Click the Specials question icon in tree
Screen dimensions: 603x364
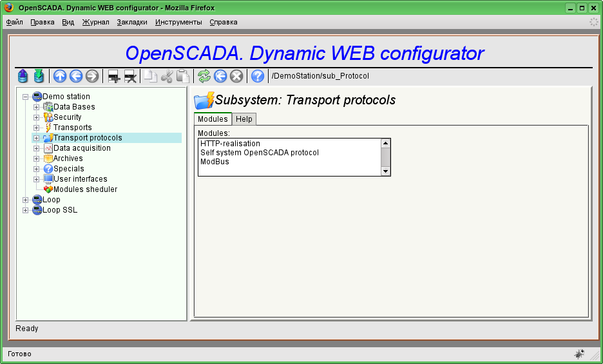tap(48, 169)
